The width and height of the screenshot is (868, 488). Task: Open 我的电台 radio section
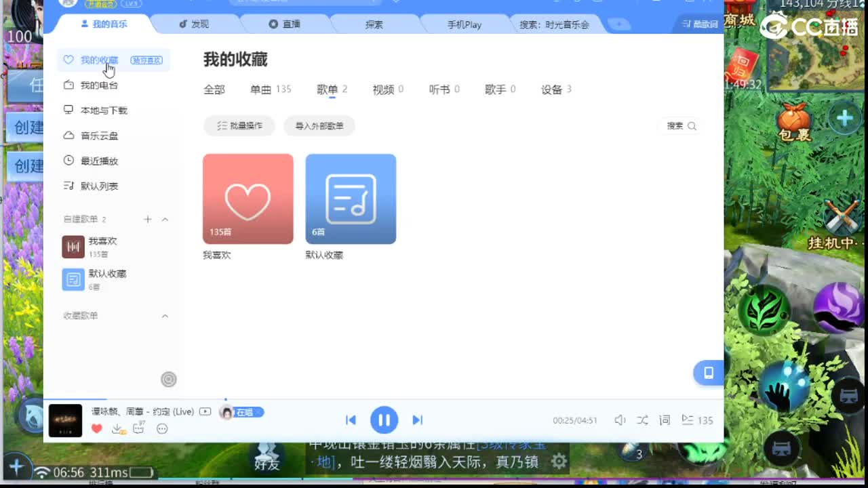(99, 85)
